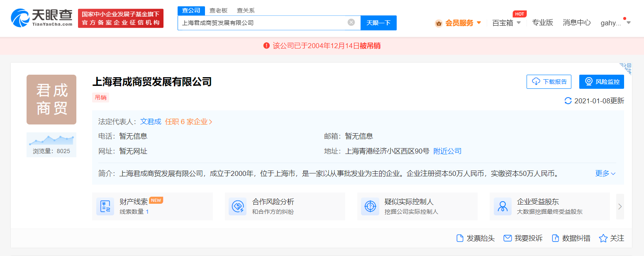Screen dimensions: 644x256
Task: Click the 我要投诉 envelope icon
Action: click(x=507, y=238)
